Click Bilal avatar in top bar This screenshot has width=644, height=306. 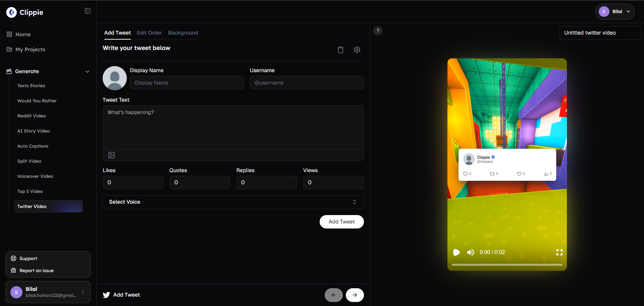click(604, 12)
